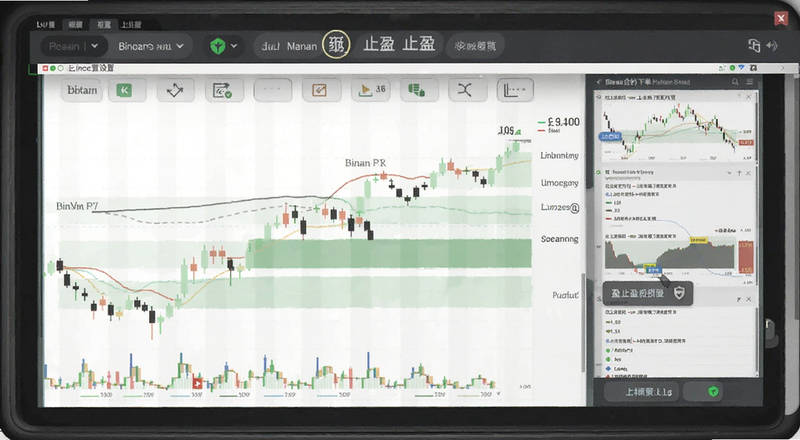Click the up arrow on second right-panel card
This screenshot has width=800, height=440.
coord(739,173)
